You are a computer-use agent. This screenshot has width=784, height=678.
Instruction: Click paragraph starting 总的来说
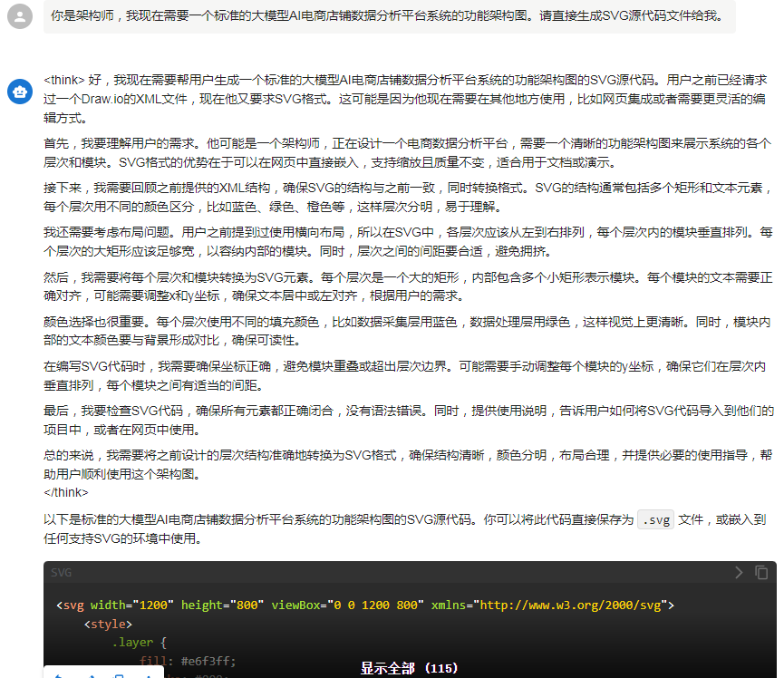pyautogui.click(x=408, y=464)
